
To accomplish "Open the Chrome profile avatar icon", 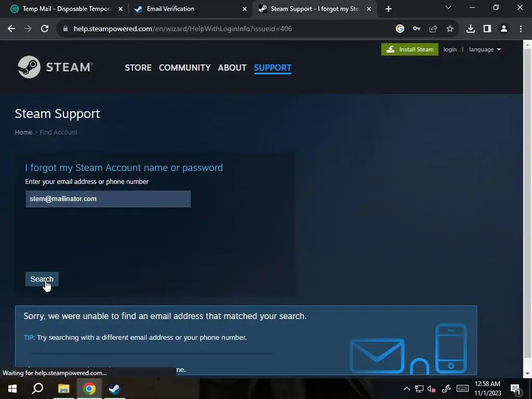I will 504,29.
